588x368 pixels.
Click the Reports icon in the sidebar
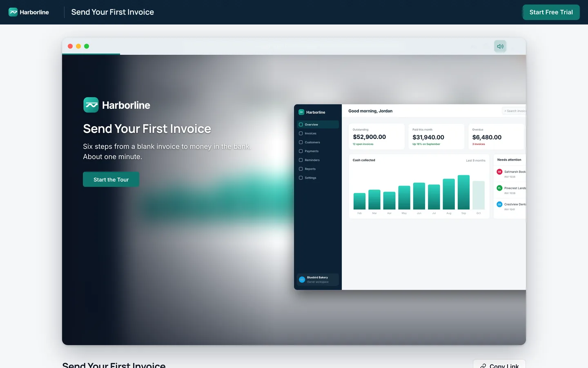[301, 169]
